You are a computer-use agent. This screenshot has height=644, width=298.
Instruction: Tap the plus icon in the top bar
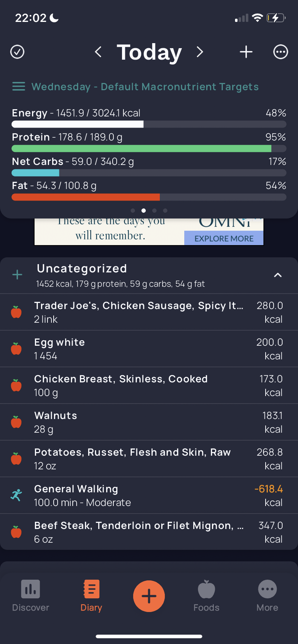click(x=246, y=52)
